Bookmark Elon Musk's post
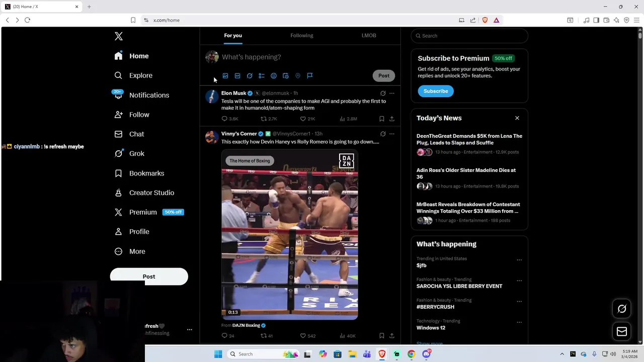The height and width of the screenshot is (362, 644). [x=382, y=119]
